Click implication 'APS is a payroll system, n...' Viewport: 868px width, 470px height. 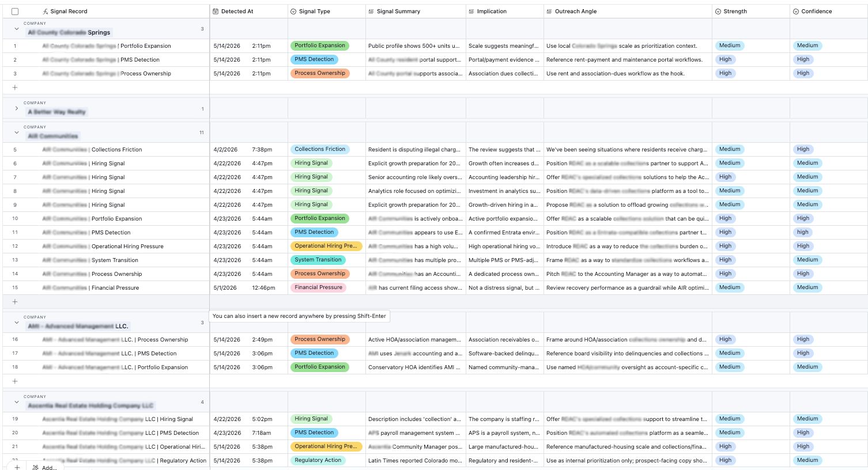tap(504, 433)
